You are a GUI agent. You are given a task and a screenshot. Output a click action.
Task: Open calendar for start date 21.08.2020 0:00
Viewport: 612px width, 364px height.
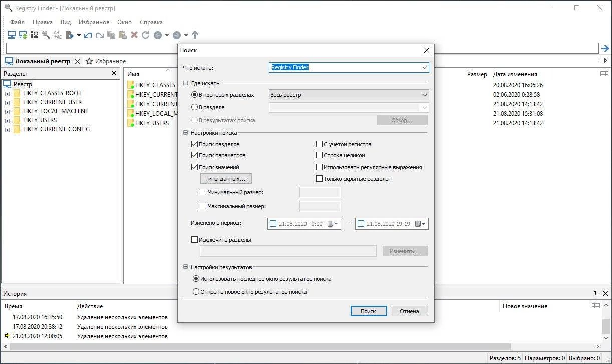pyautogui.click(x=333, y=224)
